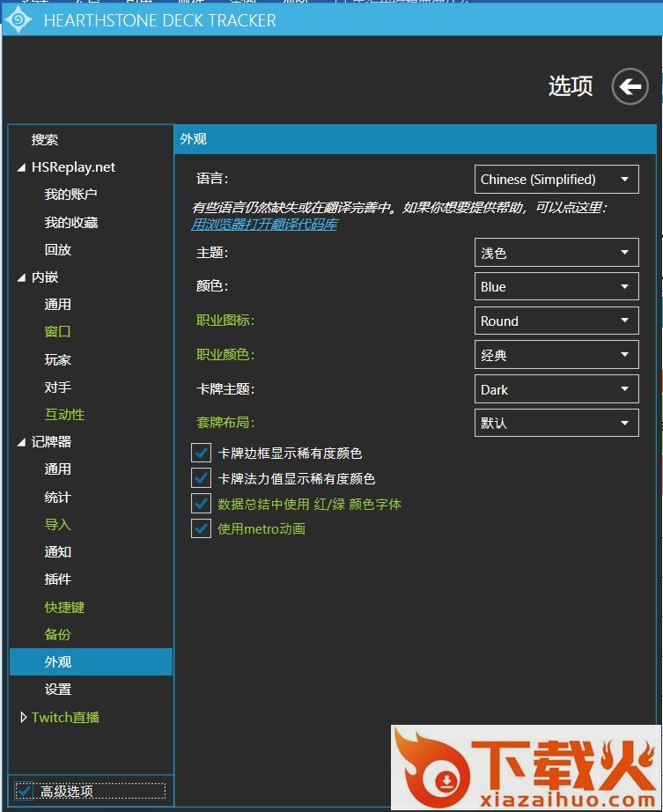The height and width of the screenshot is (812, 663).
Task: Select the highlighted 外观 sidebar item
Action: tap(91, 661)
